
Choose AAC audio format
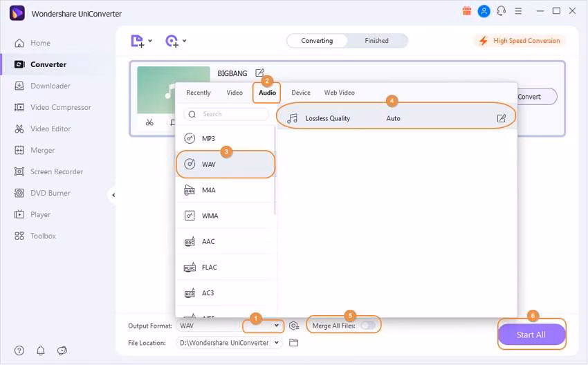226,242
